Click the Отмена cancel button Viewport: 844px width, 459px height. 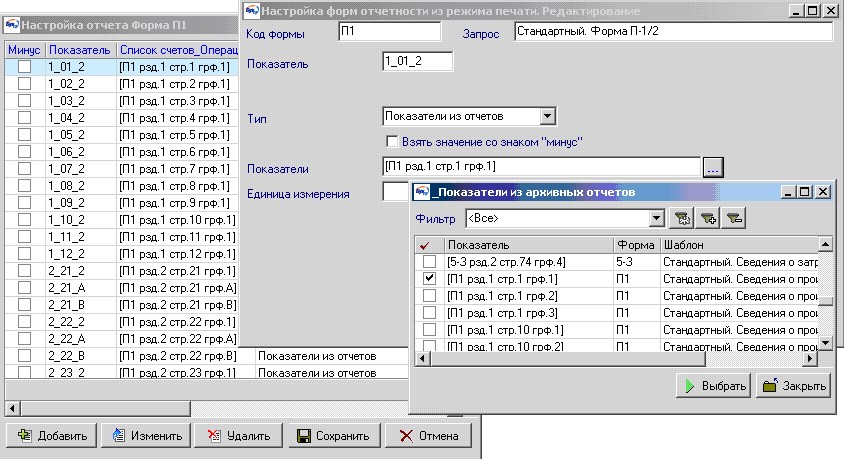point(428,436)
